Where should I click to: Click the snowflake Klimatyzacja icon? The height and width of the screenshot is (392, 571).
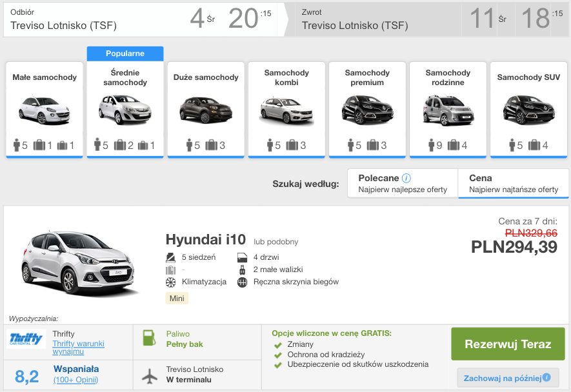pos(170,282)
